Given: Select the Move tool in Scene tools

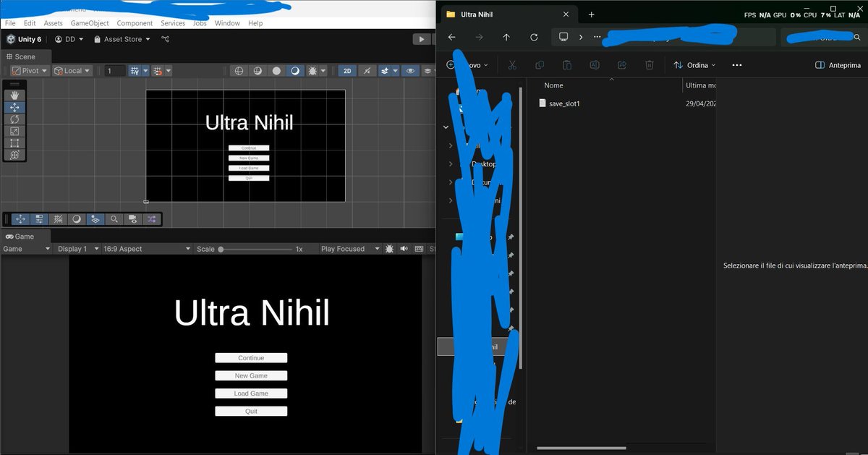Looking at the screenshot, I should point(15,107).
